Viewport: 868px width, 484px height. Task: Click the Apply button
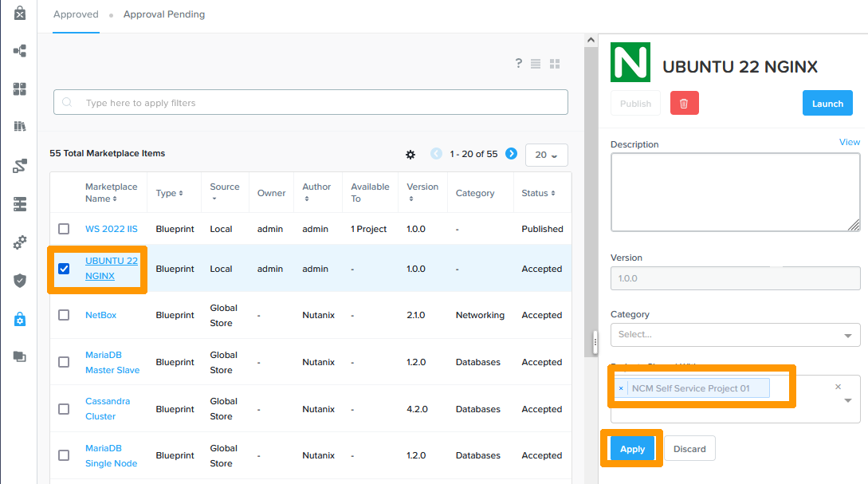click(x=632, y=449)
